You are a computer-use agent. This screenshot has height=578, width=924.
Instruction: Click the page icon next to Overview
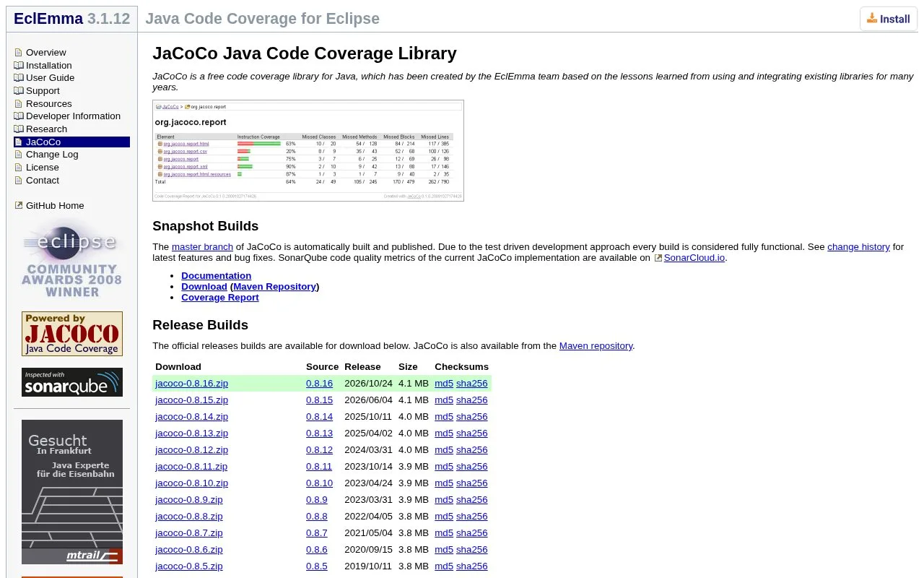tap(19, 53)
